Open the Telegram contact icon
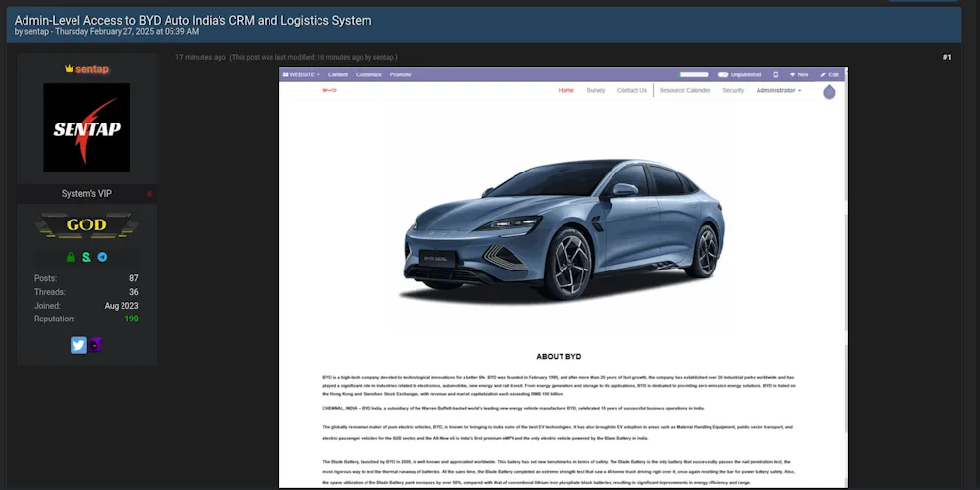The image size is (980, 490). pos(102,257)
